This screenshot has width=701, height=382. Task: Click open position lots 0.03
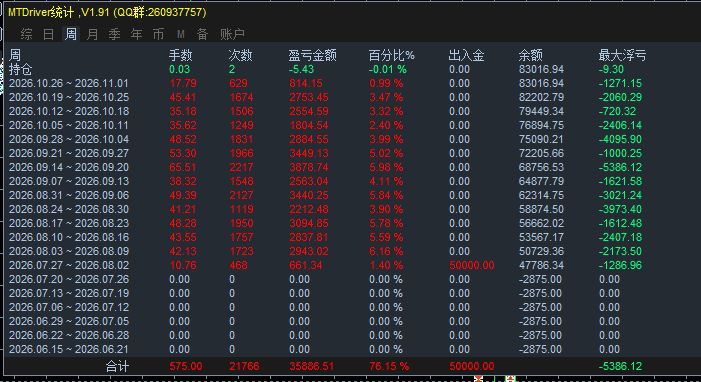point(179,69)
